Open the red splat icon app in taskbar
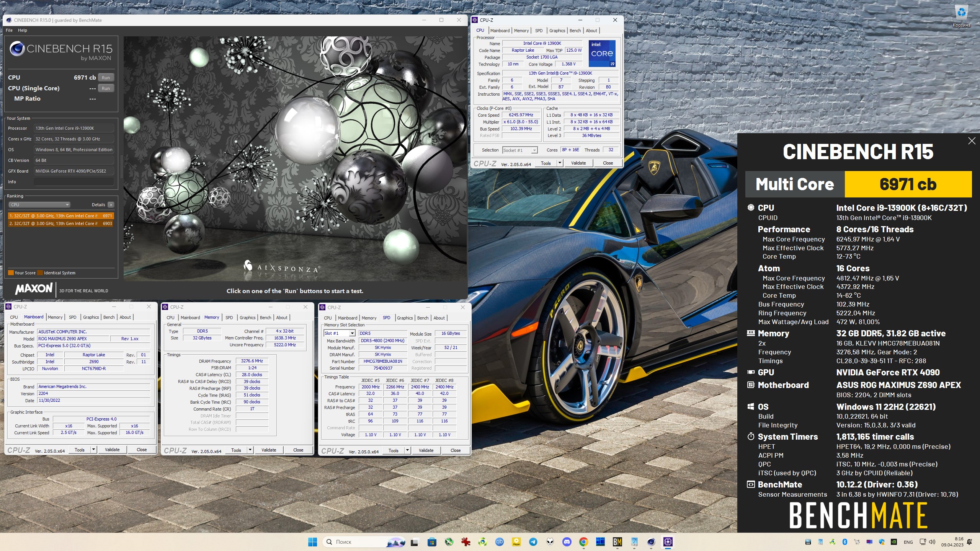 point(465,542)
